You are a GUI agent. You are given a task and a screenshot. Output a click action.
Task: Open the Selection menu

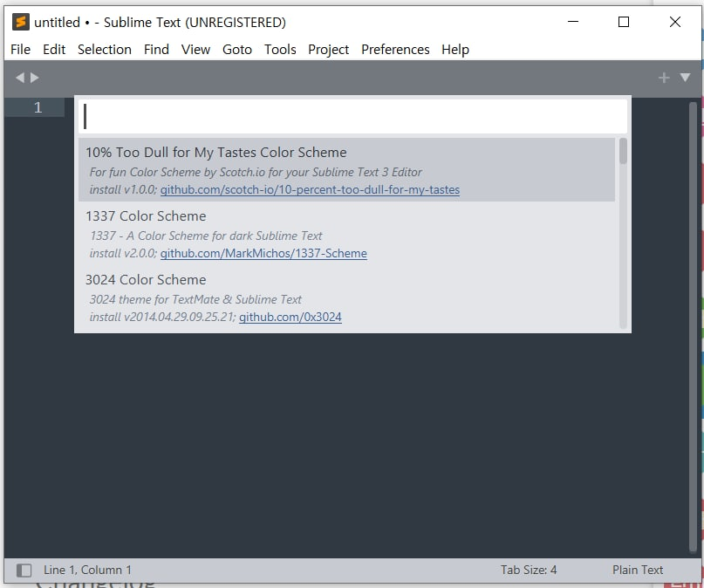pyautogui.click(x=105, y=50)
